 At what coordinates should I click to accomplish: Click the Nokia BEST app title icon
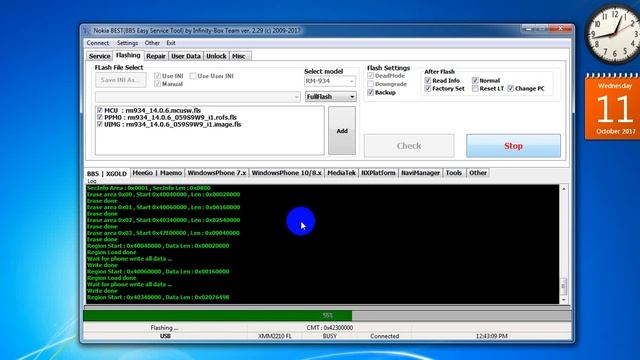point(87,31)
